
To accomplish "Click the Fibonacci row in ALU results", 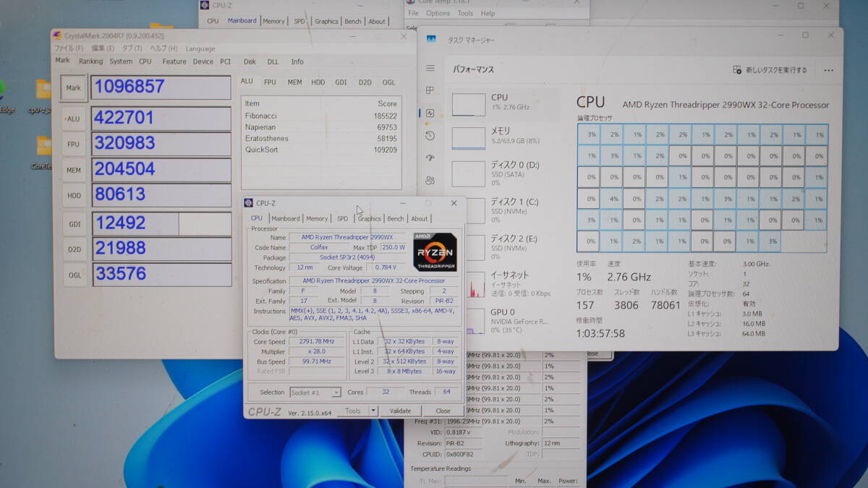I will pyautogui.click(x=320, y=116).
